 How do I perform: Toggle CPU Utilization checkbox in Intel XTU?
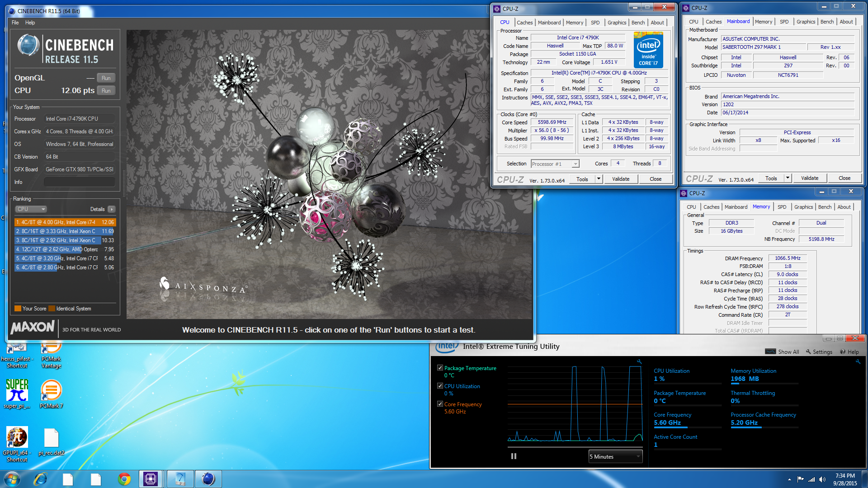[440, 386]
